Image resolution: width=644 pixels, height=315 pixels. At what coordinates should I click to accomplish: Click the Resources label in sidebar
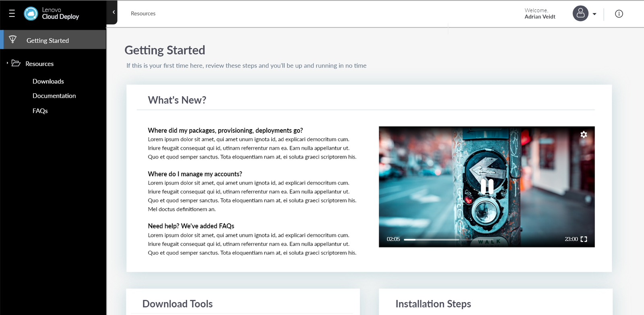pyautogui.click(x=39, y=64)
